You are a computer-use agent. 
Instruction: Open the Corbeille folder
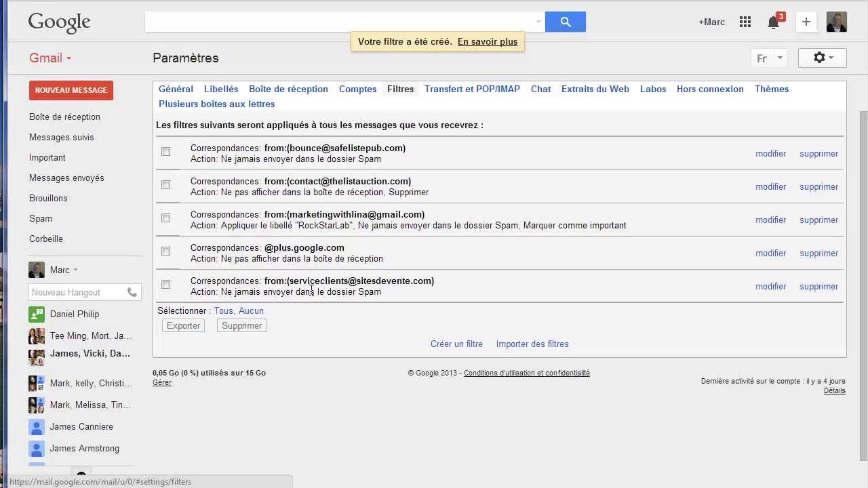coord(46,239)
